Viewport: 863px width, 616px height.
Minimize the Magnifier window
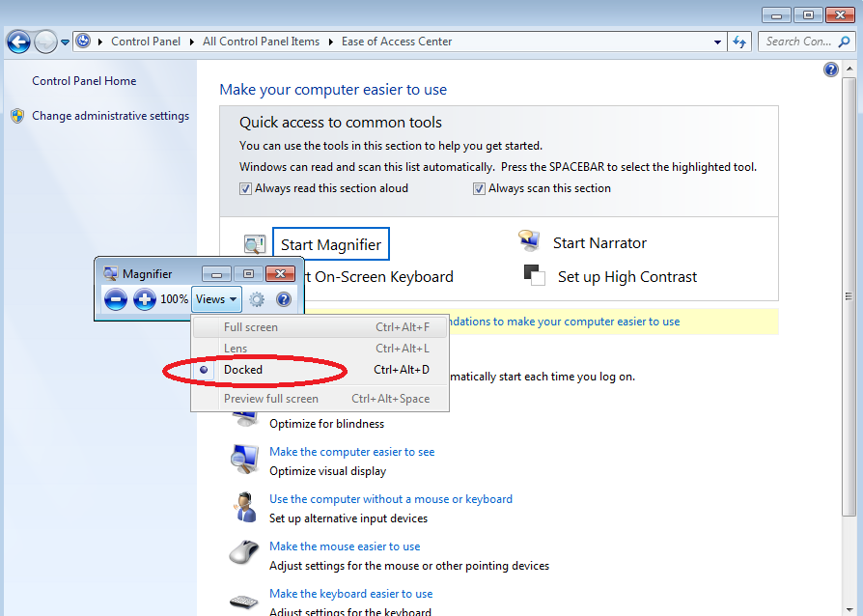[216, 273]
